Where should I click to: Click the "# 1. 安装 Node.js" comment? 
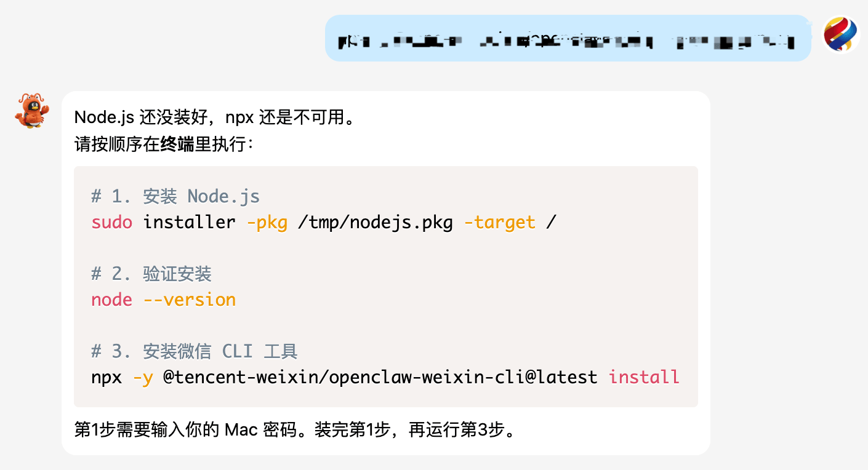[x=175, y=196]
